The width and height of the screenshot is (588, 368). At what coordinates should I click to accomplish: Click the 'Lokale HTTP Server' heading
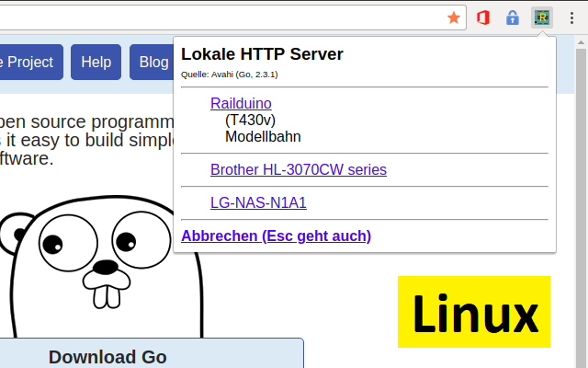(262, 54)
